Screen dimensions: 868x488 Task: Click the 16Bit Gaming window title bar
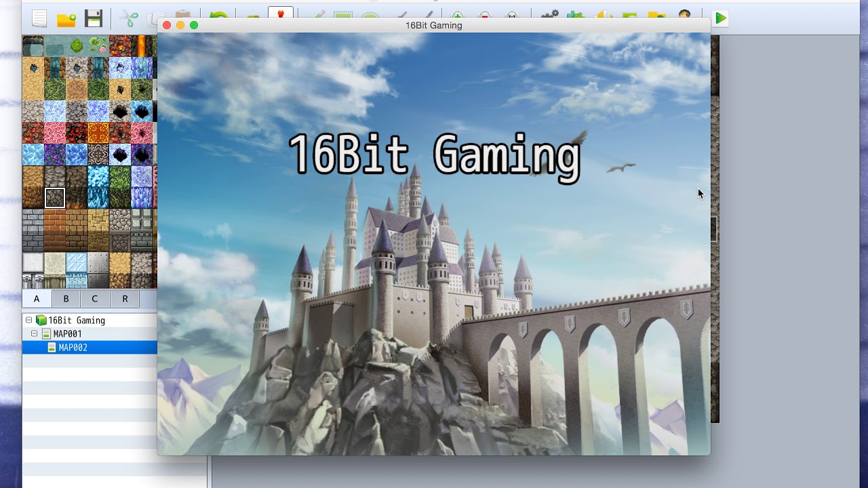coord(434,25)
